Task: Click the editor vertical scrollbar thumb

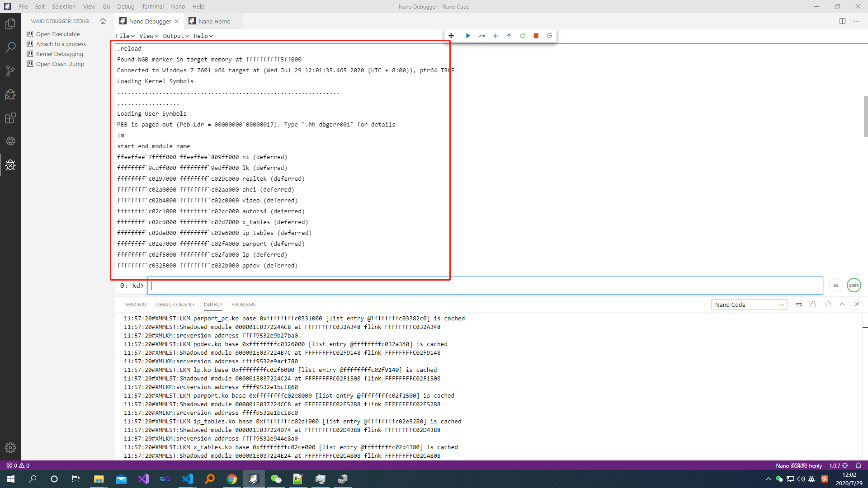Action: [x=865, y=116]
